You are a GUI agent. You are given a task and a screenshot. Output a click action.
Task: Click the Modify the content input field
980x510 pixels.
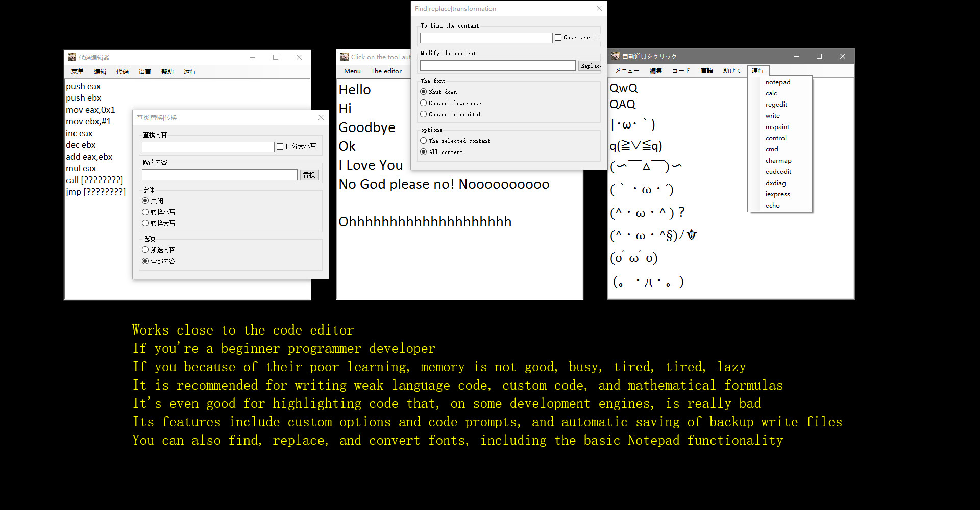(498, 66)
